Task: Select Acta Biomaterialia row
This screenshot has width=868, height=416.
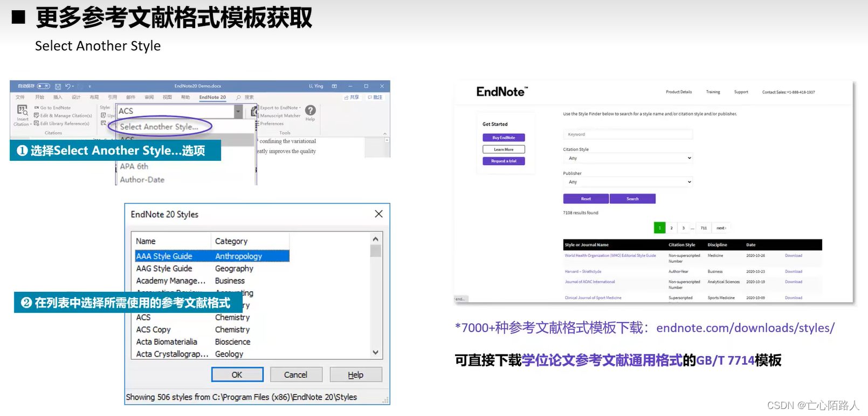Action: click(212, 342)
